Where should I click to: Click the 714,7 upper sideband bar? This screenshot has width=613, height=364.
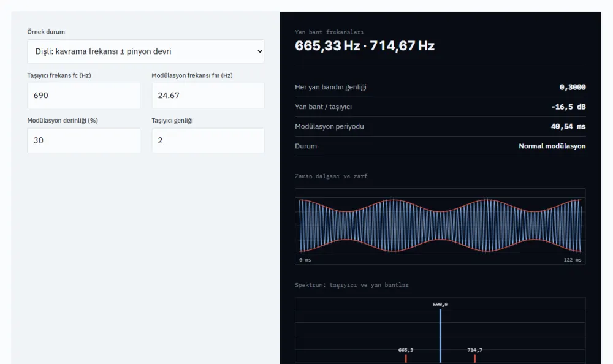pyautogui.click(x=474, y=358)
